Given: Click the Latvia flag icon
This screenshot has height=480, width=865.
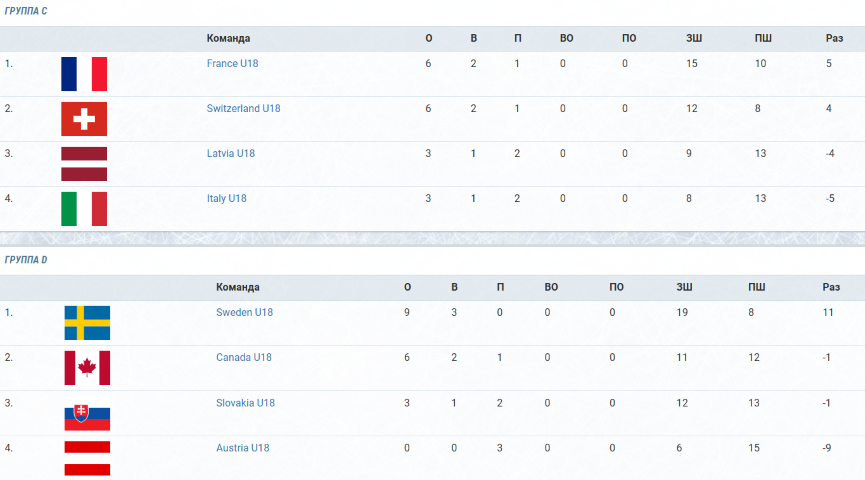Looking at the screenshot, I should pos(84,164).
